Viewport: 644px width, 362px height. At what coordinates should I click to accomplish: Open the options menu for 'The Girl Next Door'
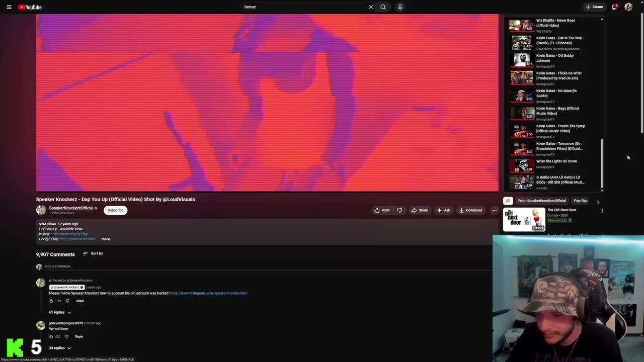602,211
